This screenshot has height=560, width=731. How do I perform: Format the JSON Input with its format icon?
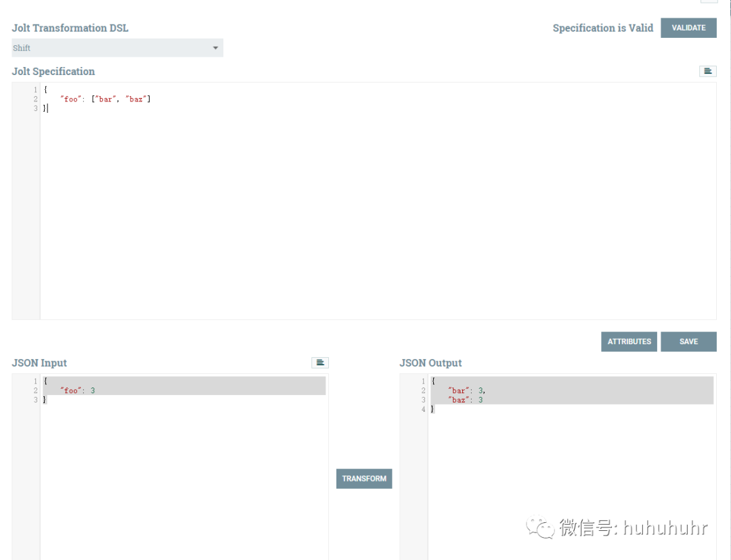[319, 363]
